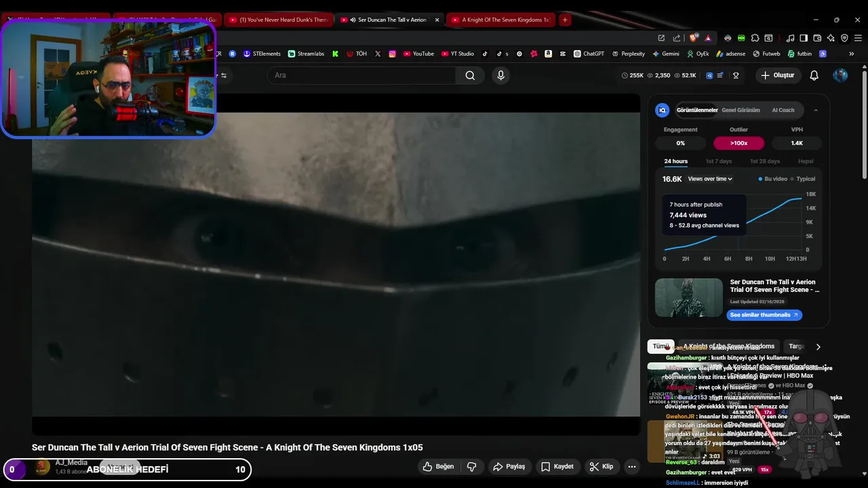Click the search magnifier button
The height and width of the screenshot is (488, 868).
pyautogui.click(x=470, y=75)
